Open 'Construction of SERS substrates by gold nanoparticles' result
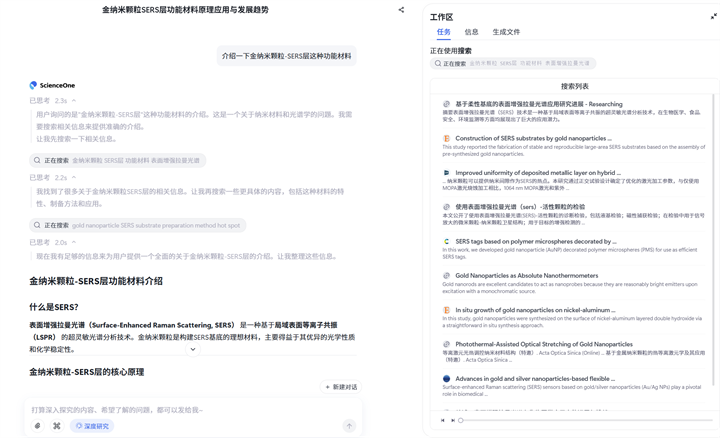Viewport: 720px width, 438px height. tap(533, 138)
